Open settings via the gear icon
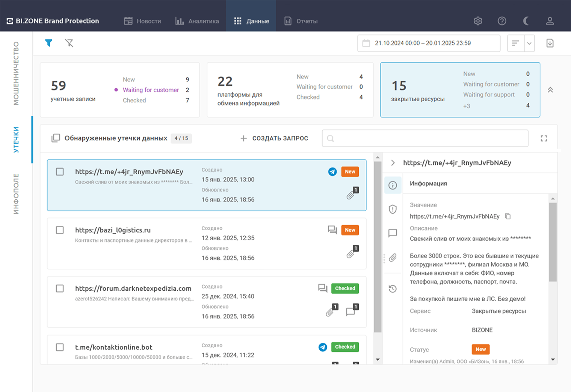 tap(478, 21)
